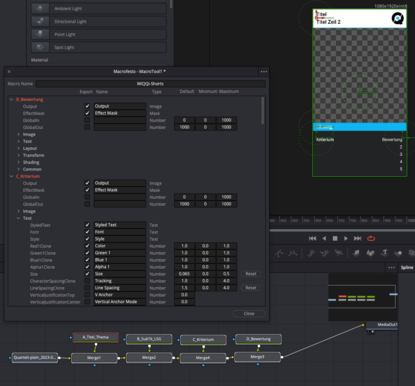Expand the Layout section
The height and width of the screenshot is (386, 415).
coord(19,148)
